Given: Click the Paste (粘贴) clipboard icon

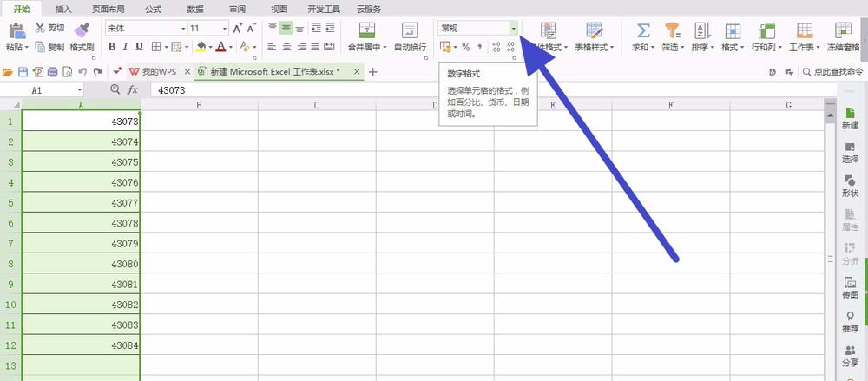Looking at the screenshot, I should tap(17, 30).
